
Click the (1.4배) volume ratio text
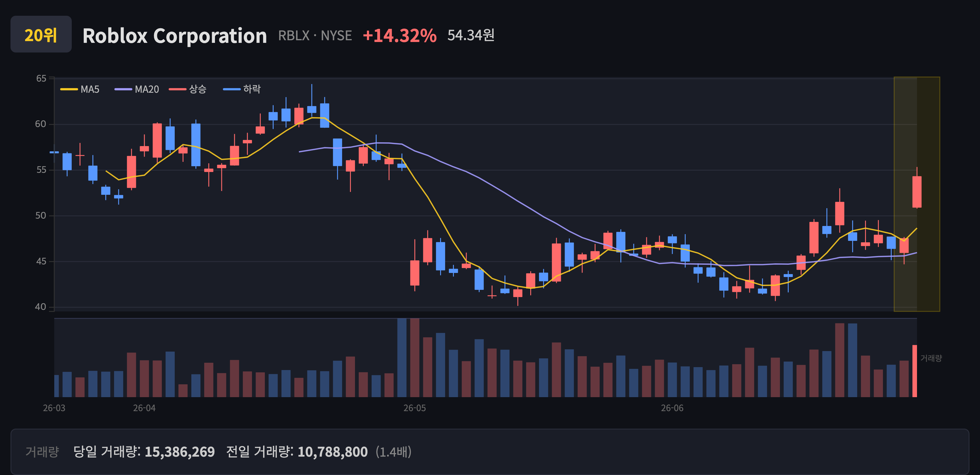(x=393, y=452)
